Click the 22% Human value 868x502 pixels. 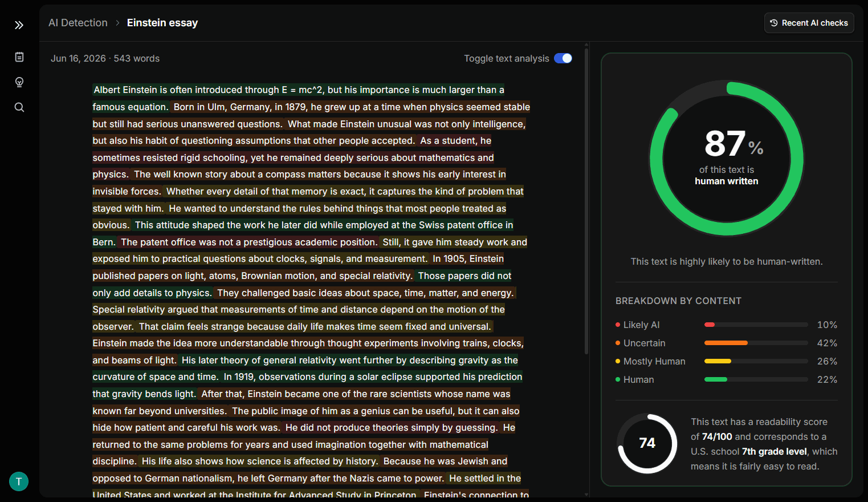coord(827,379)
